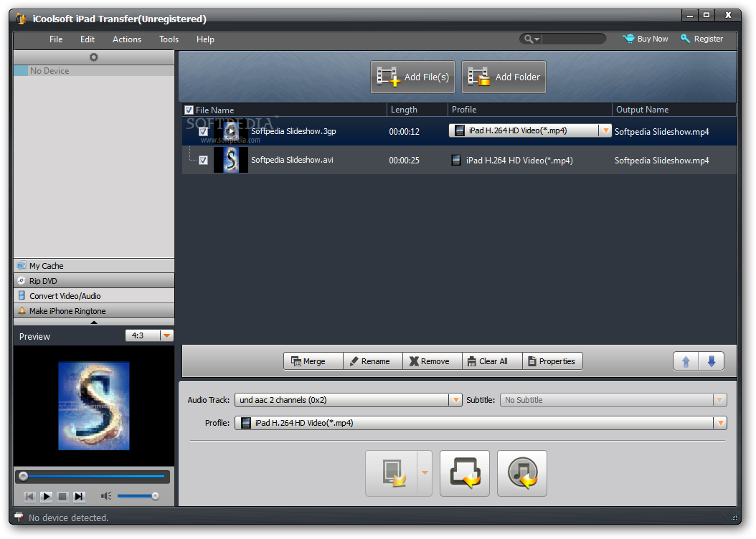Uncheck the Softpedia Slideshow.avi checkbox
Viewport: 756px width, 539px height.
(x=204, y=160)
